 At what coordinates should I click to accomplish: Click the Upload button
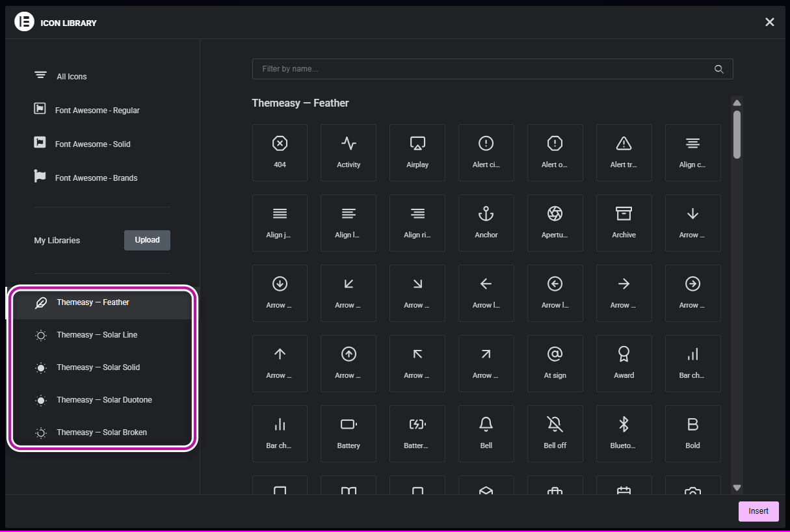pos(147,240)
